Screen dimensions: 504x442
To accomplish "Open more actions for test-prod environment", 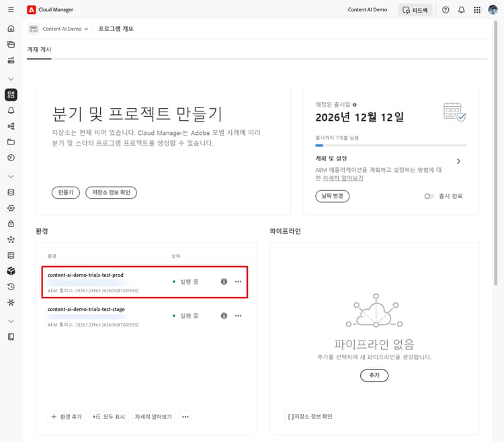I will (x=238, y=281).
